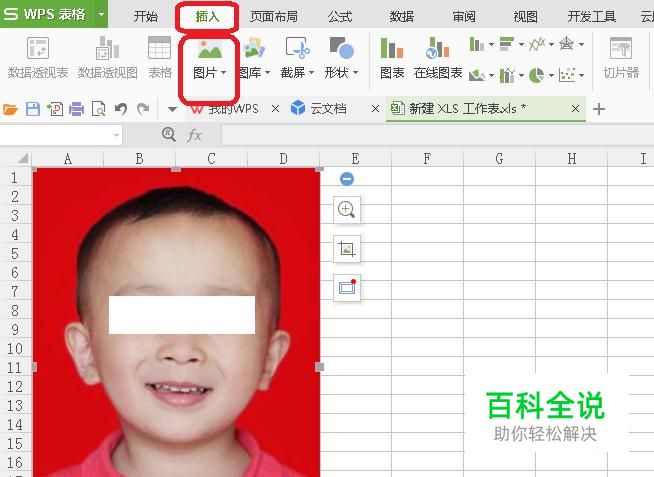
Task: Add a new document tab with plus
Action: point(599,109)
